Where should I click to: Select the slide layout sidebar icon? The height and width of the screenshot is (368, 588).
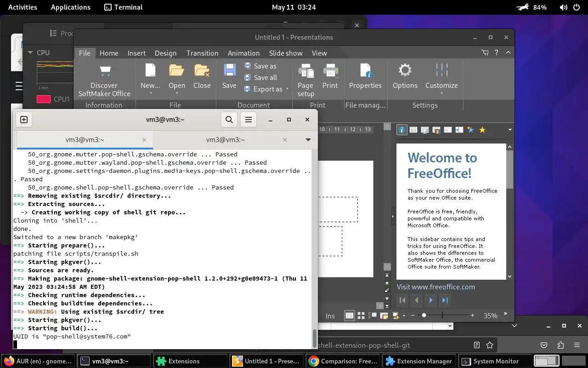pos(413,130)
